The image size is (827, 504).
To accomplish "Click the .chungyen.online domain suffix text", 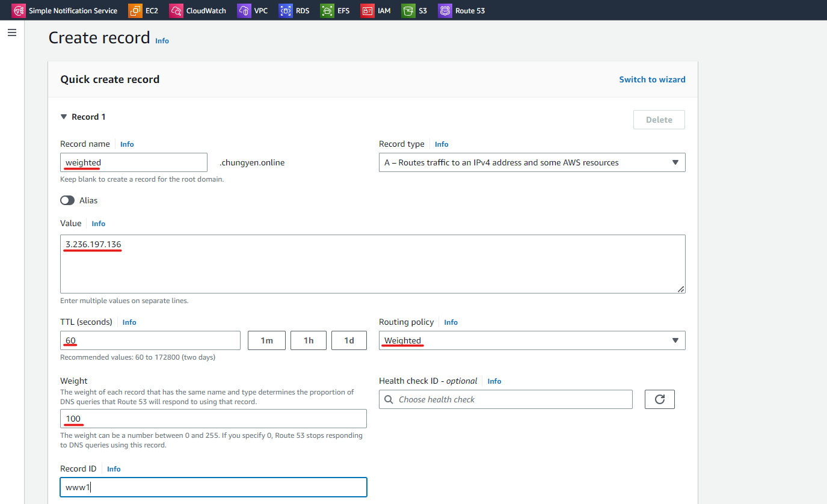I will pyautogui.click(x=252, y=162).
